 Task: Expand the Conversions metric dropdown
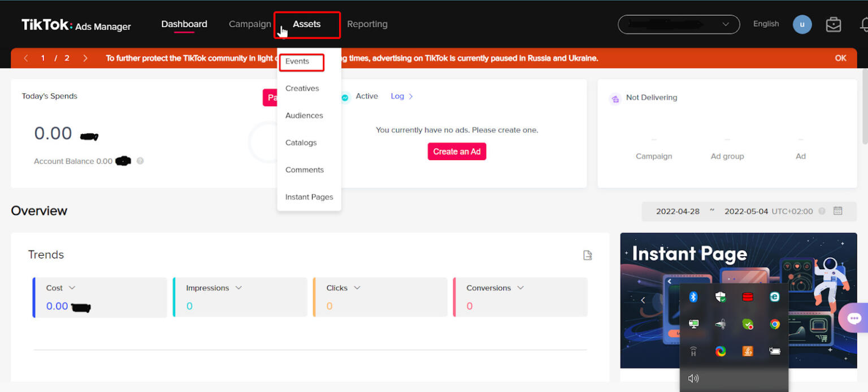tap(520, 288)
